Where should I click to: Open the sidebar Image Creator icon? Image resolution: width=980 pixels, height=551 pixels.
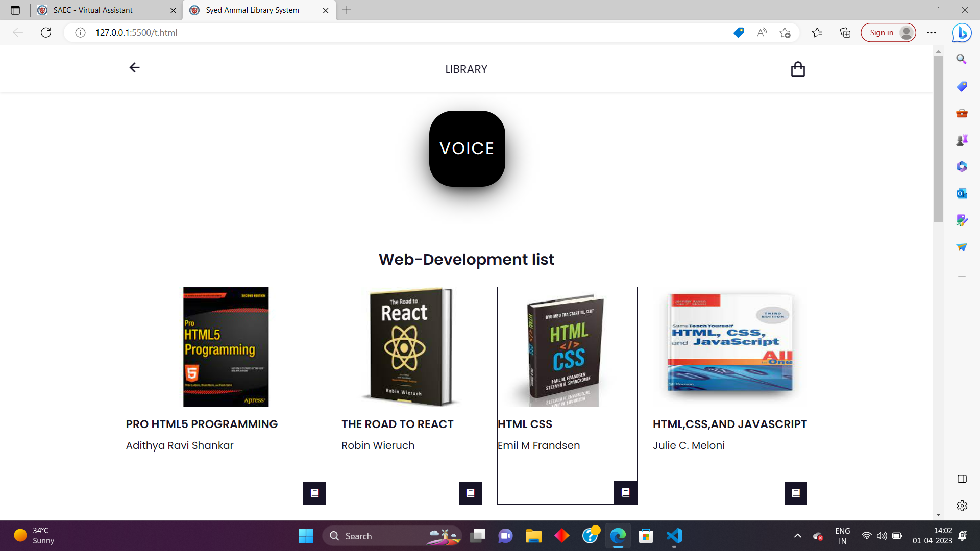pos(962,220)
